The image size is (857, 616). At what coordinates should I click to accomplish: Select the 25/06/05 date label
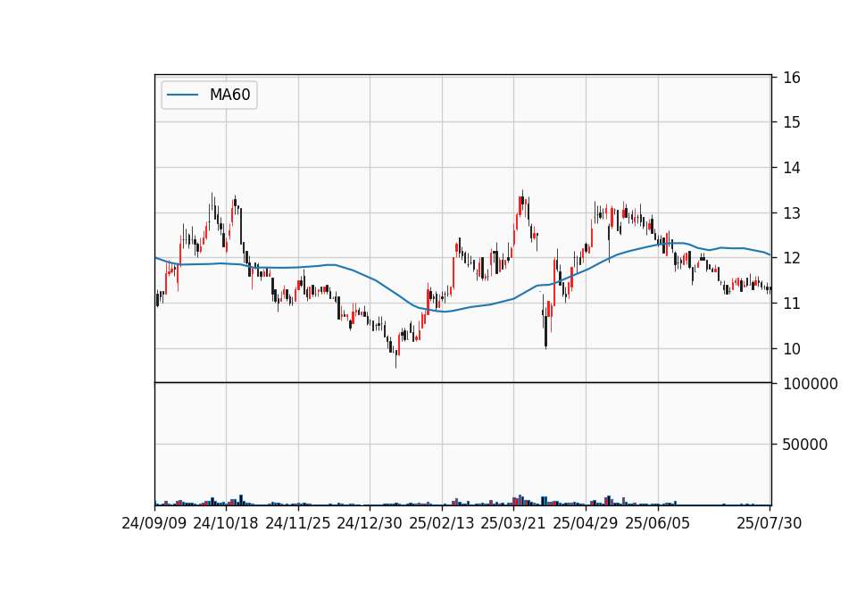click(658, 523)
